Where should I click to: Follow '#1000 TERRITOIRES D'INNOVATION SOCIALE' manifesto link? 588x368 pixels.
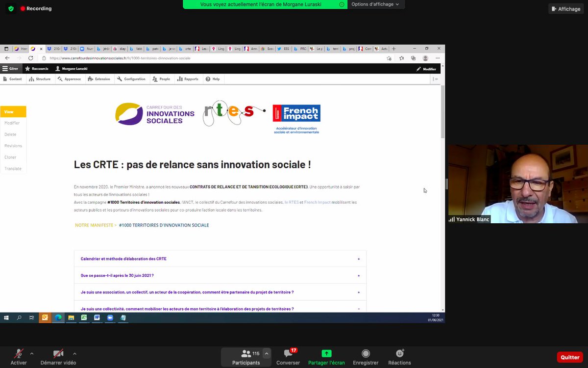click(x=164, y=225)
